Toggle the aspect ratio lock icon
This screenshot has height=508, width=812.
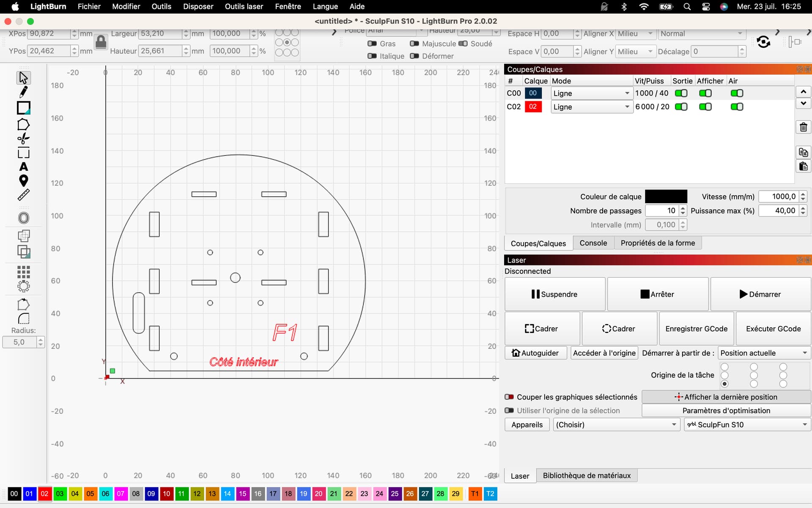click(101, 42)
